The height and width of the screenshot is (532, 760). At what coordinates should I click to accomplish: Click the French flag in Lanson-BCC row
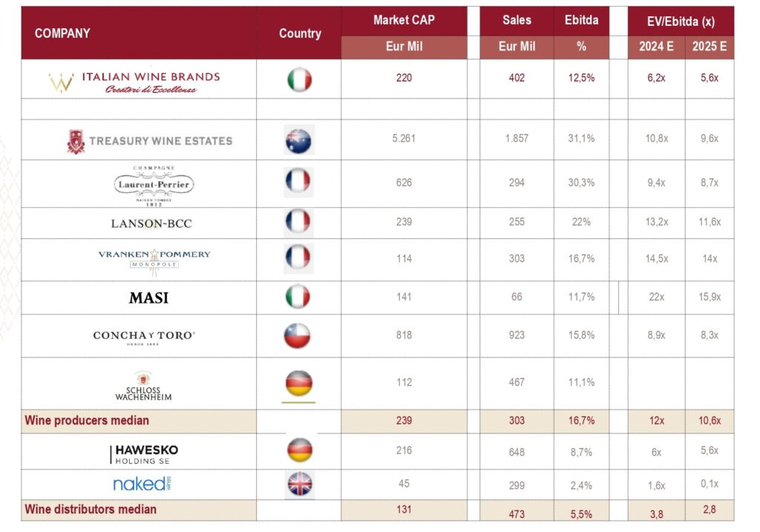pyautogui.click(x=298, y=221)
